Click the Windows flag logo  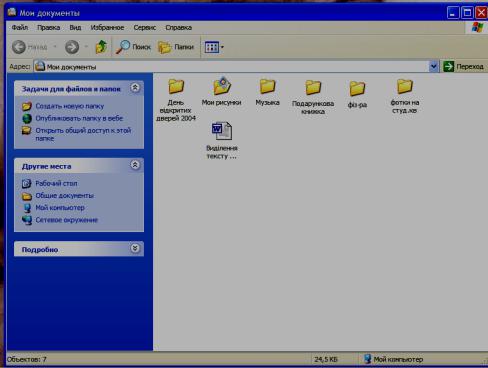(477, 27)
